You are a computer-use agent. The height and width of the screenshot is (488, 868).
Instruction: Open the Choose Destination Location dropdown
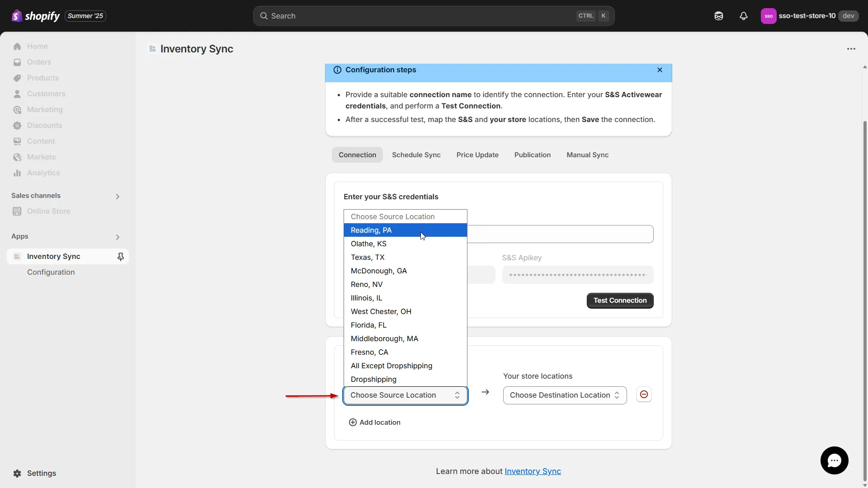[565, 395]
